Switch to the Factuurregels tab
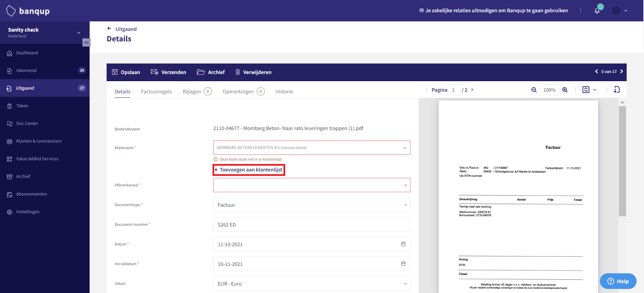This screenshot has height=293, width=644. pos(157,91)
